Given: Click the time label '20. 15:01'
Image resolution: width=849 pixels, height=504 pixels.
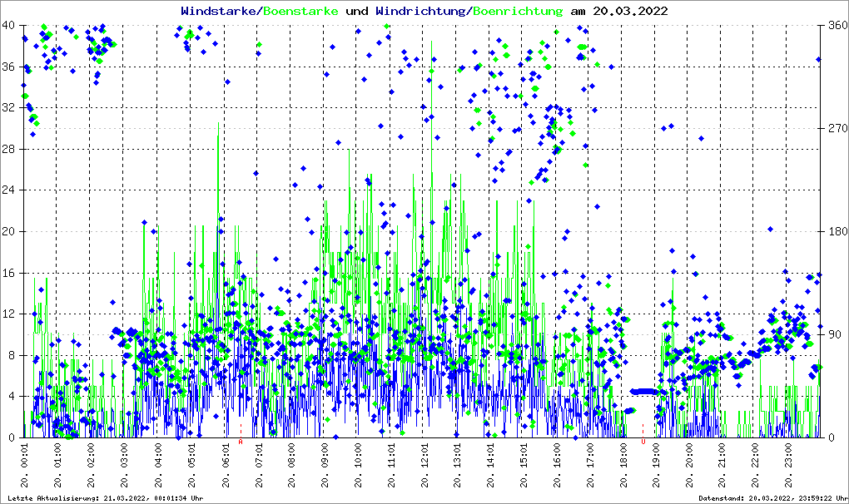Looking at the screenshot, I should pyautogui.click(x=524, y=465).
